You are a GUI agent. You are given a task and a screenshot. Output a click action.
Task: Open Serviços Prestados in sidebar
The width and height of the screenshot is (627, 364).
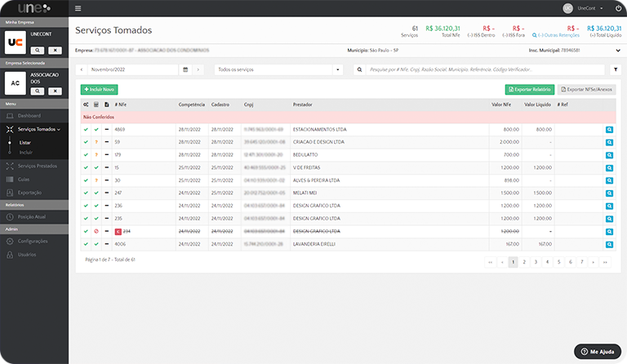pos(38,166)
